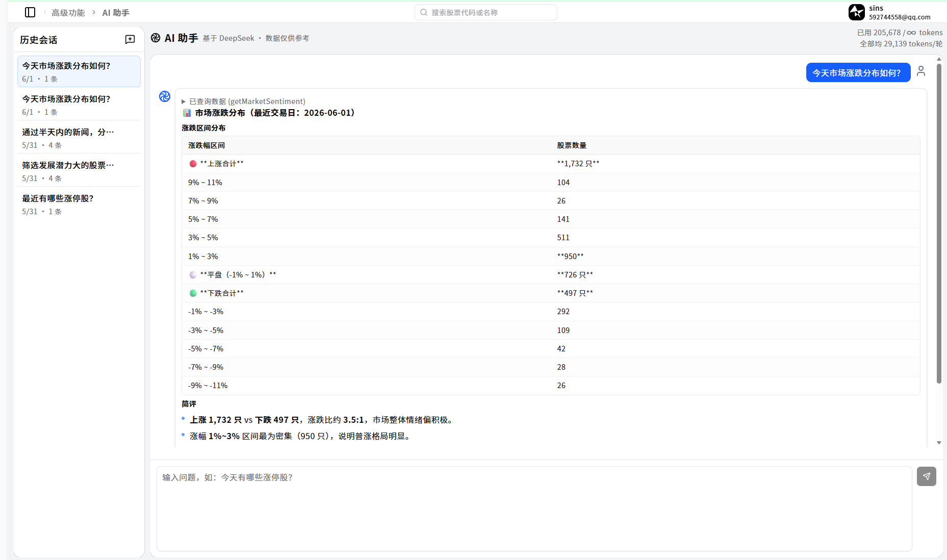Click the user question bubble 今天市场涨跌分布如何
Viewport: 947px width, 560px height.
click(x=858, y=72)
